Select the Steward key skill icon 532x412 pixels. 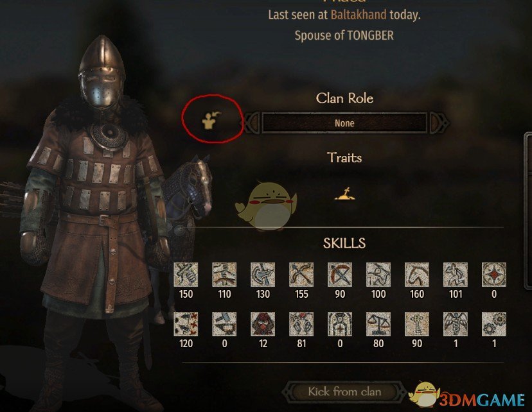point(417,324)
